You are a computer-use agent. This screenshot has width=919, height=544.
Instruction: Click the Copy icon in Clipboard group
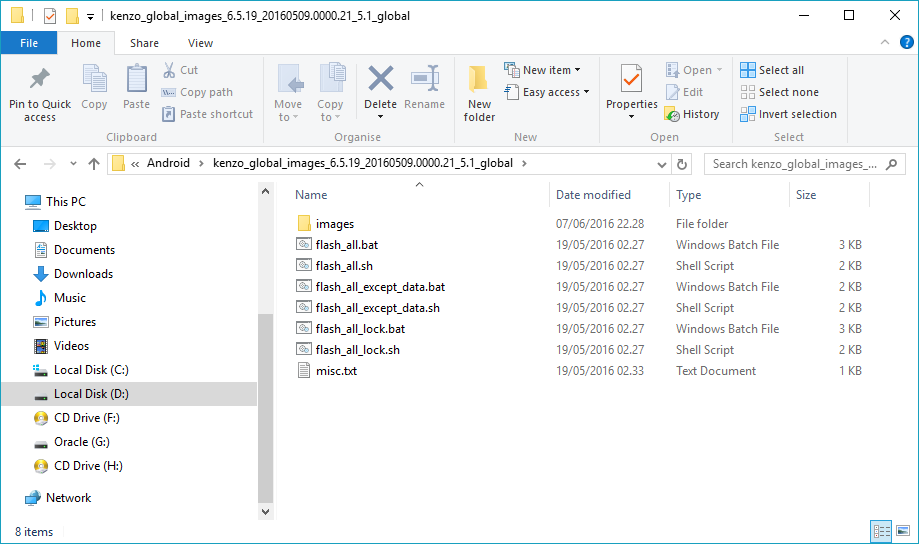click(94, 79)
